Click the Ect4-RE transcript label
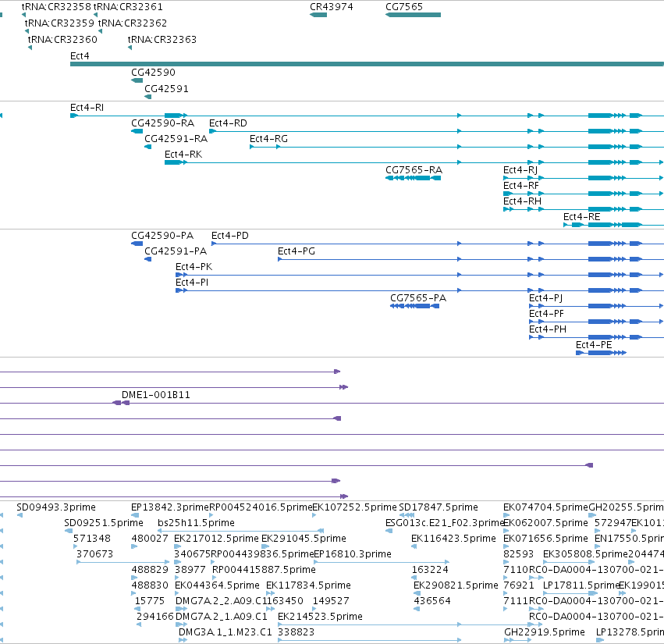This screenshot has height=644, width=664. pyautogui.click(x=581, y=217)
